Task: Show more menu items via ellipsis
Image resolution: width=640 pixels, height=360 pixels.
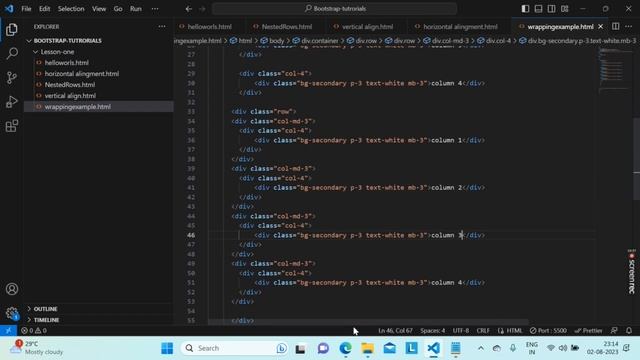Action: [x=155, y=9]
